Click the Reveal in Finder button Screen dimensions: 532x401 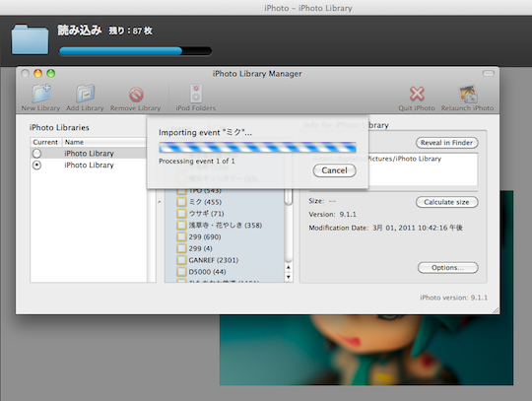tap(447, 143)
